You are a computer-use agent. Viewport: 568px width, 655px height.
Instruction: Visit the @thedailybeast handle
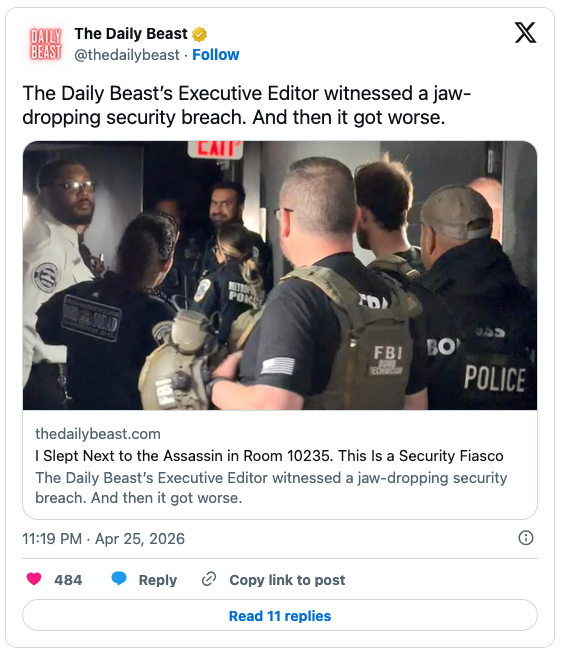[x=127, y=55]
